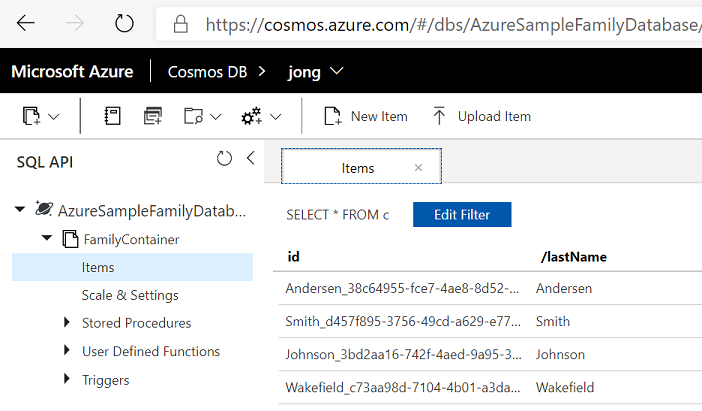
Task: Reload the browser page
Action: pyautogui.click(x=124, y=22)
